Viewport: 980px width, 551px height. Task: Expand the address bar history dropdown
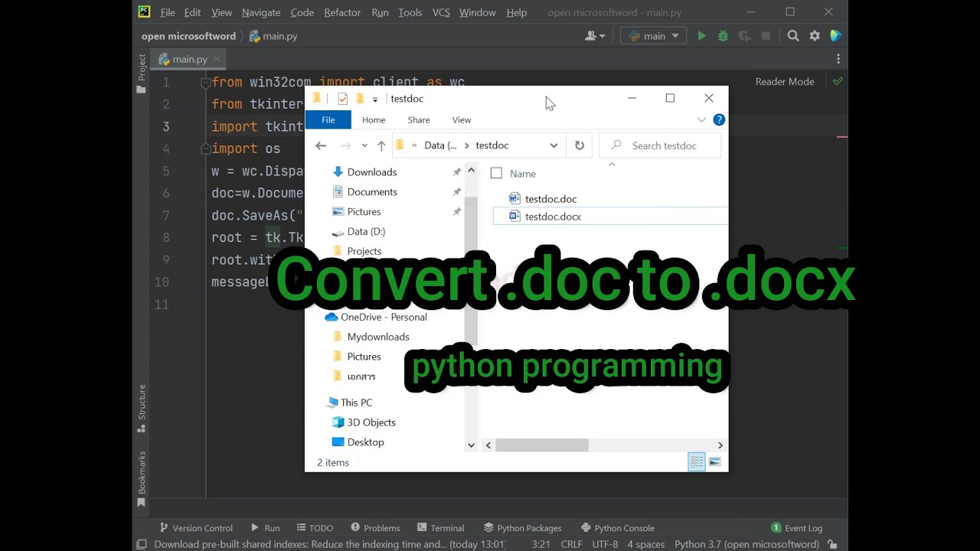[x=554, y=145]
